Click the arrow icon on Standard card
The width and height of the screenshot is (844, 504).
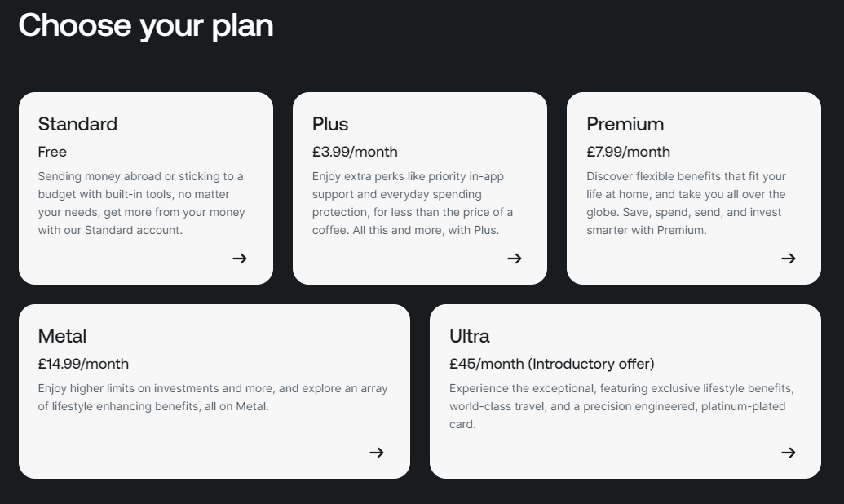[x=240, y=259]
